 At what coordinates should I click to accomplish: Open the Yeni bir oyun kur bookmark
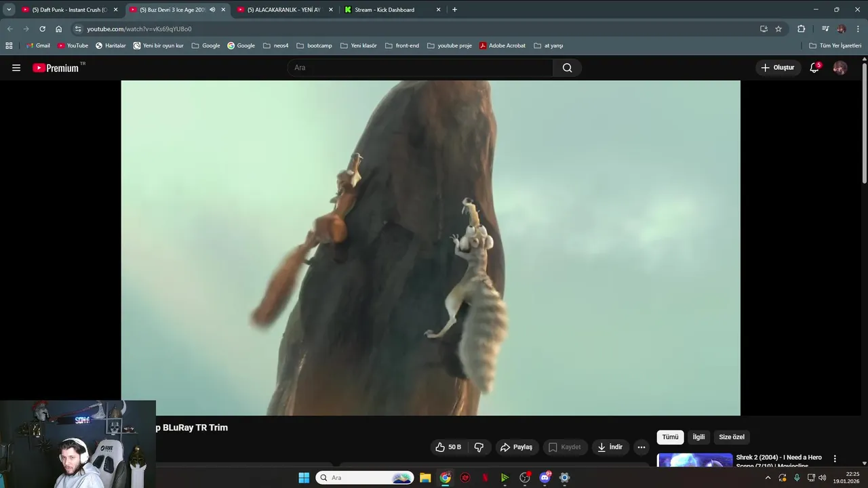(159, 45)
